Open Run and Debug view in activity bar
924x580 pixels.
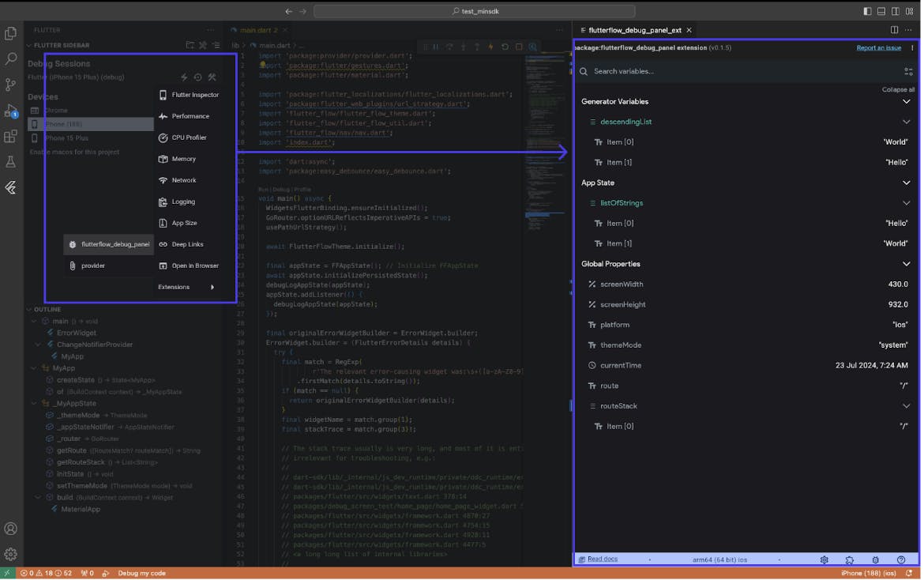click(x=11, y=111)
